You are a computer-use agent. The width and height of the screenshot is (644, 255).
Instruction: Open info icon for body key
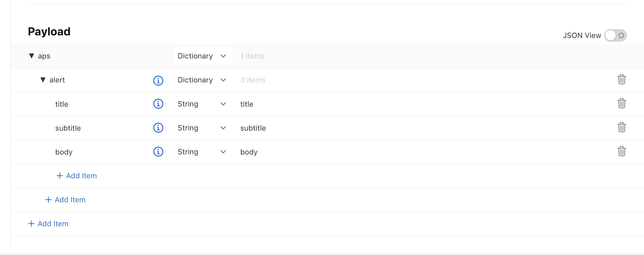(x=158, y=152)
